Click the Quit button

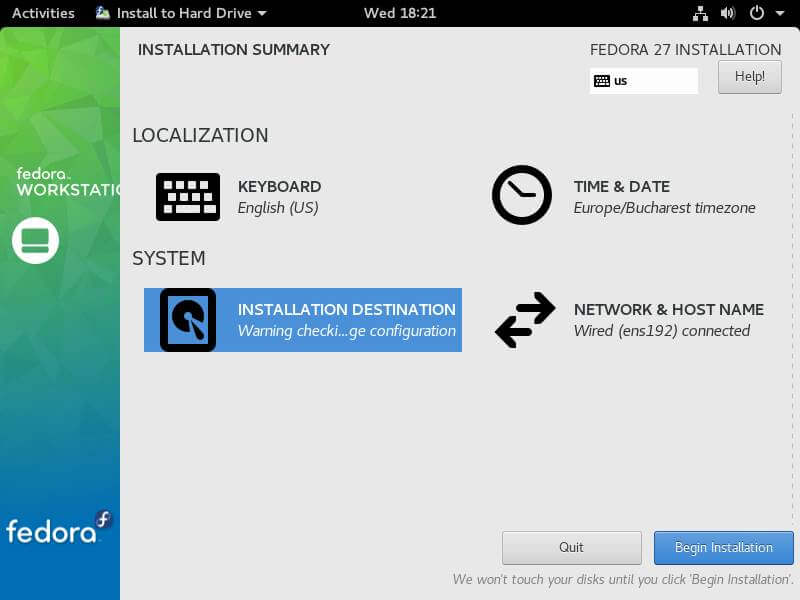571,547
